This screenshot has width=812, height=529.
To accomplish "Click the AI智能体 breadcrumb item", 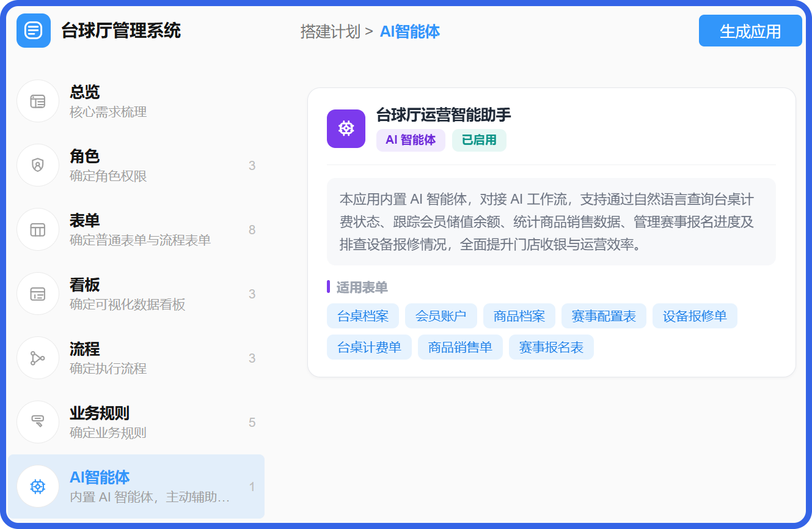I will 410,31.
